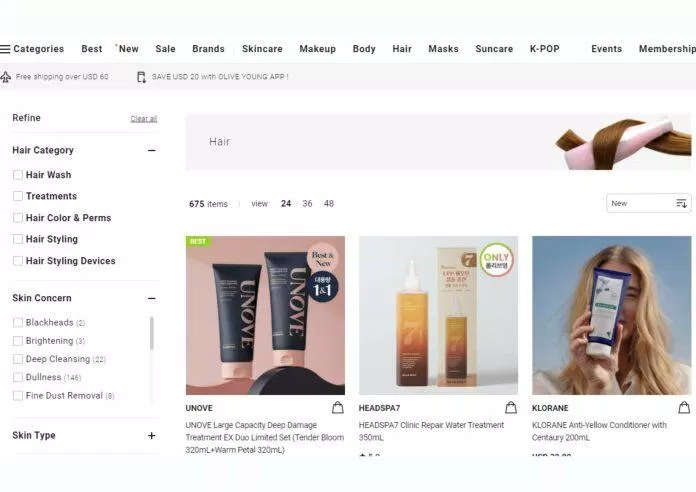Open the KLORANE brand link
Viewport: 696px width, 492px height.
pos(550,408)
